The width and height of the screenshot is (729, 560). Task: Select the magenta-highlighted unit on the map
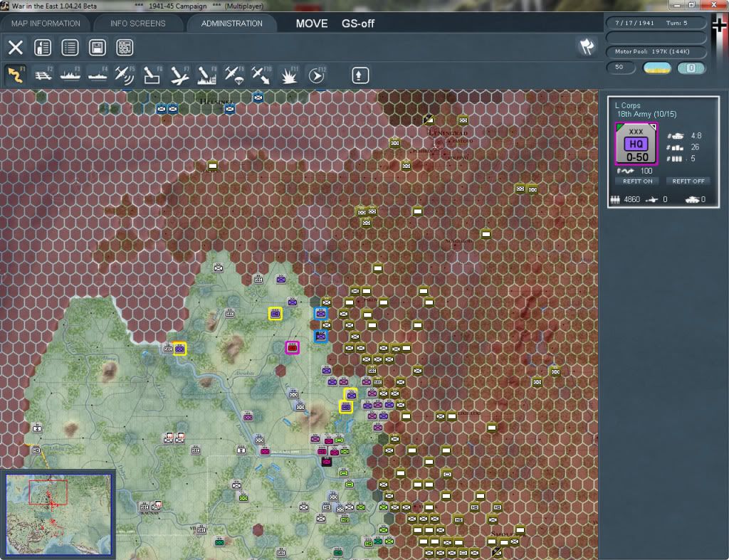292,348
